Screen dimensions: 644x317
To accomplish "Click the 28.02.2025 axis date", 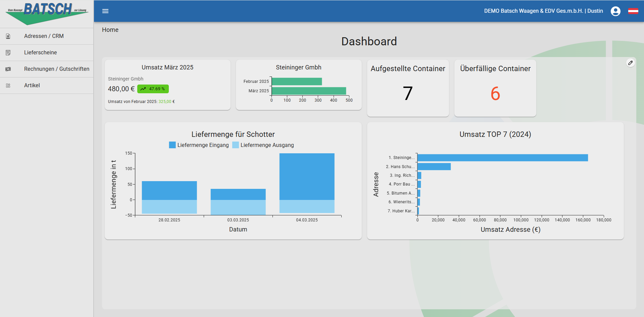I will [169, 220].
